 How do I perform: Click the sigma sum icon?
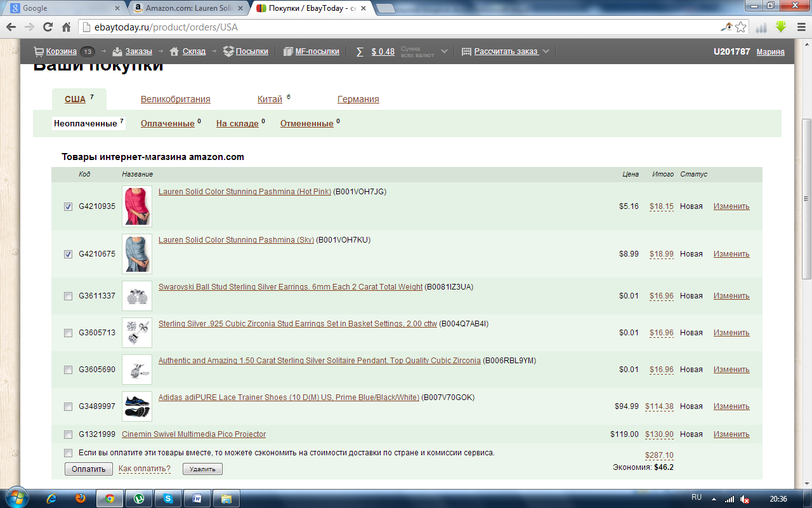point(360,51)
